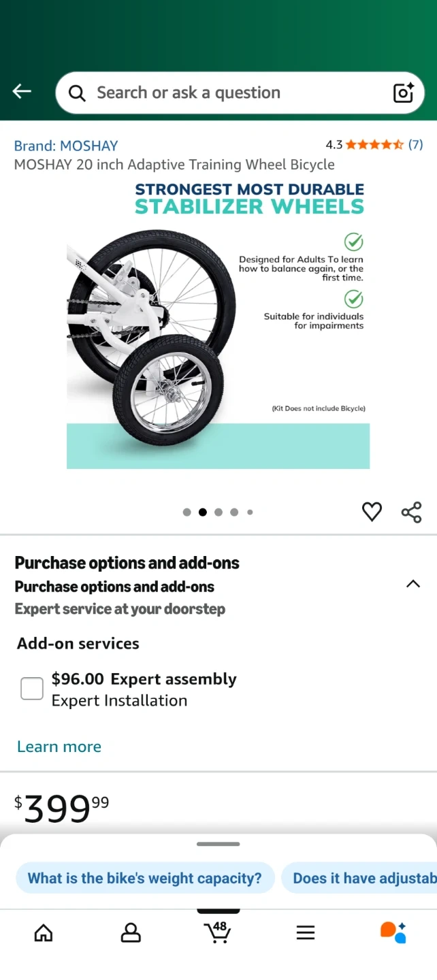Click Learn more link
The image size is (437, 980).
click(59, 747)
